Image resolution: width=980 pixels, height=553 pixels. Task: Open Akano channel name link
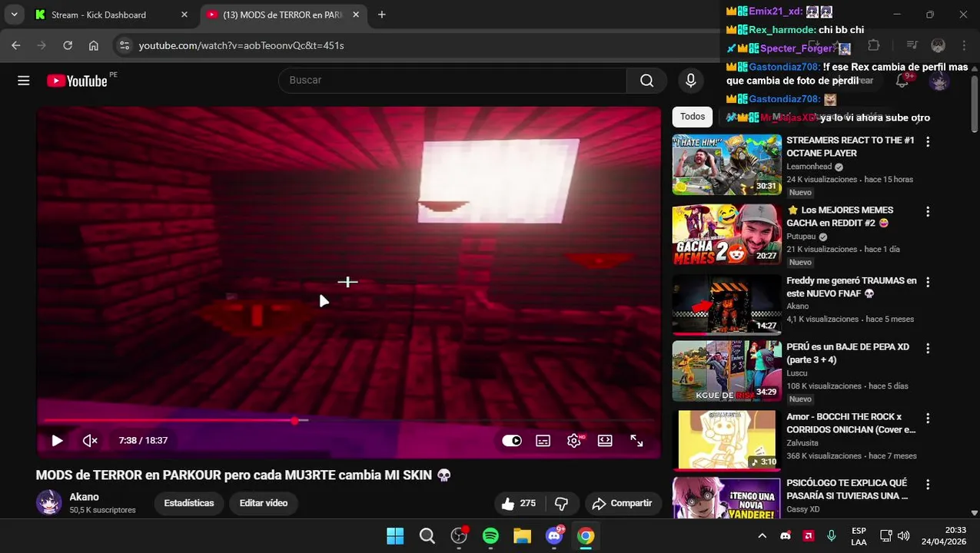(84, 497)
